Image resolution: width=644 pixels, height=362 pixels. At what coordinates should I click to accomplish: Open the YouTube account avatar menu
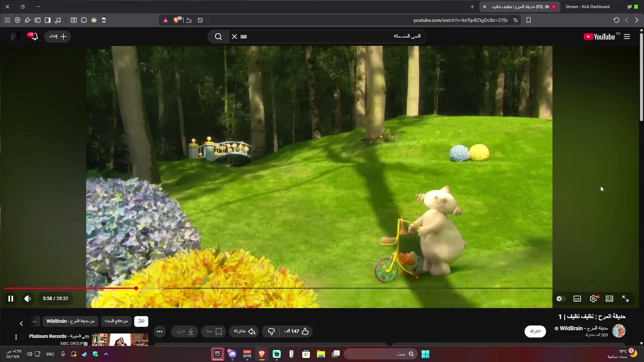(15, 37)
